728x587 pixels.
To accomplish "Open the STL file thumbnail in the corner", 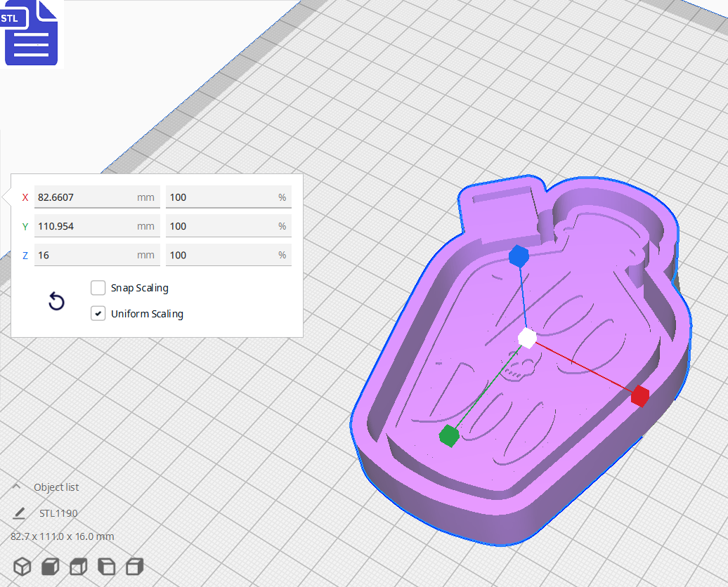I will pos(31,33).
